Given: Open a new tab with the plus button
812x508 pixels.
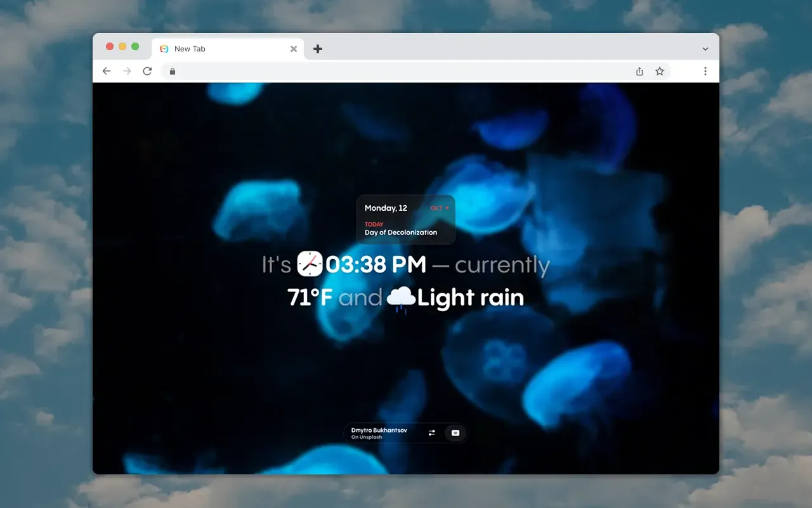Looking at the screenshot, I should tap(318, 49).
